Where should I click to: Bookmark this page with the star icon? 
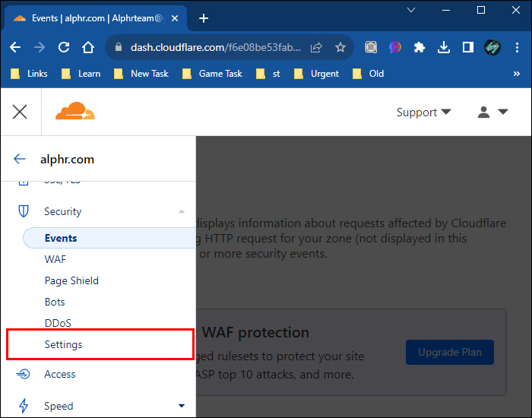click(x=340, y=47)
